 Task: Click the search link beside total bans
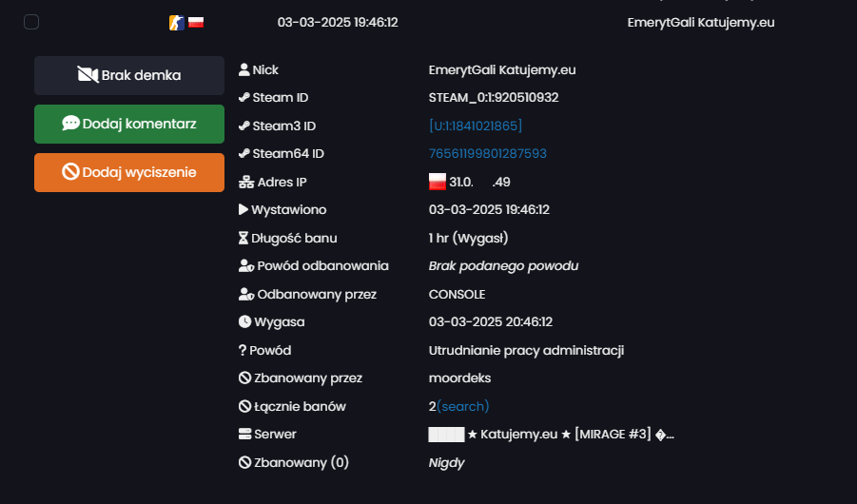click(462, 406)
